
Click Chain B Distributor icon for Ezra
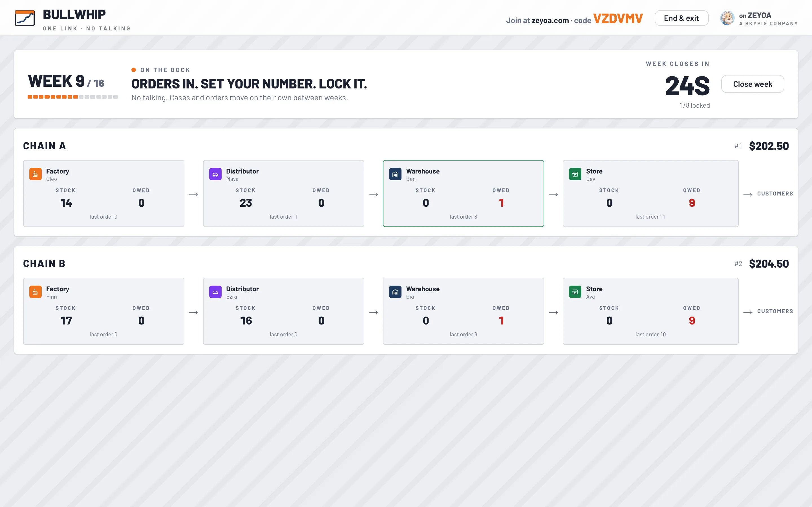(x=215, y=292)
